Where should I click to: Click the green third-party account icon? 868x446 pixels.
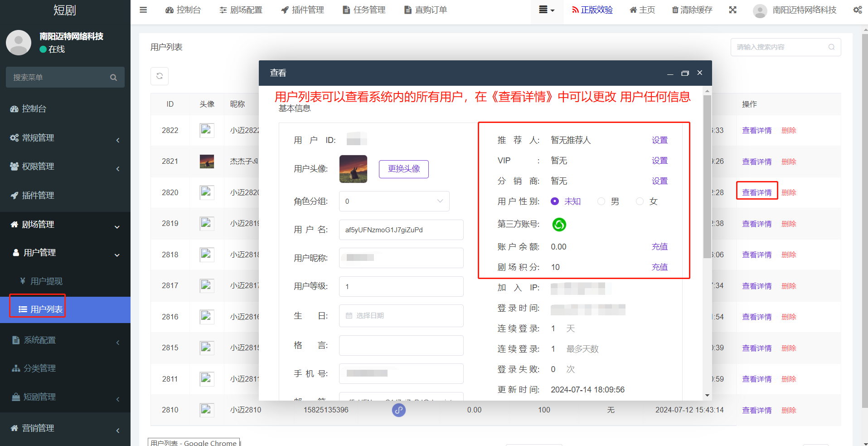559,224
